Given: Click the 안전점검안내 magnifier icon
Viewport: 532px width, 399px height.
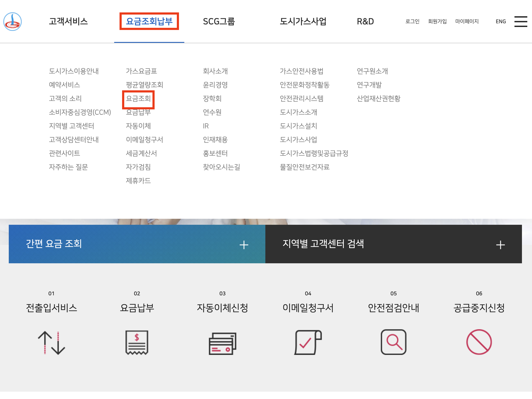Looking at the screenshot, I should point(393,342).
